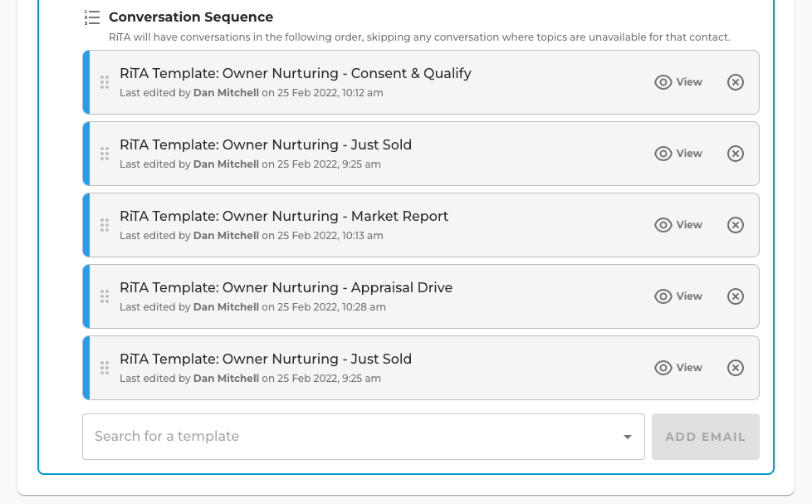View the Just Sold template below Appraisal Drive
The image size is (812, 504).
point(678,369)
